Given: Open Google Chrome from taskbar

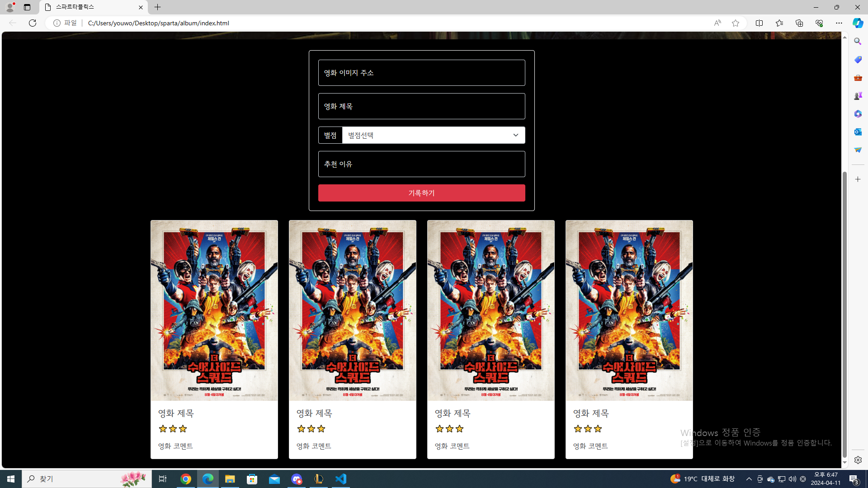Looking at the screenshot, I should coord(186,479).
